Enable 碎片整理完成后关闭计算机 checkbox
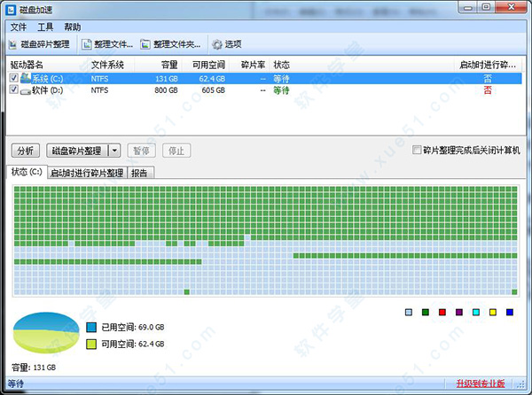This screenshot has height=395, width=532. 417,150
